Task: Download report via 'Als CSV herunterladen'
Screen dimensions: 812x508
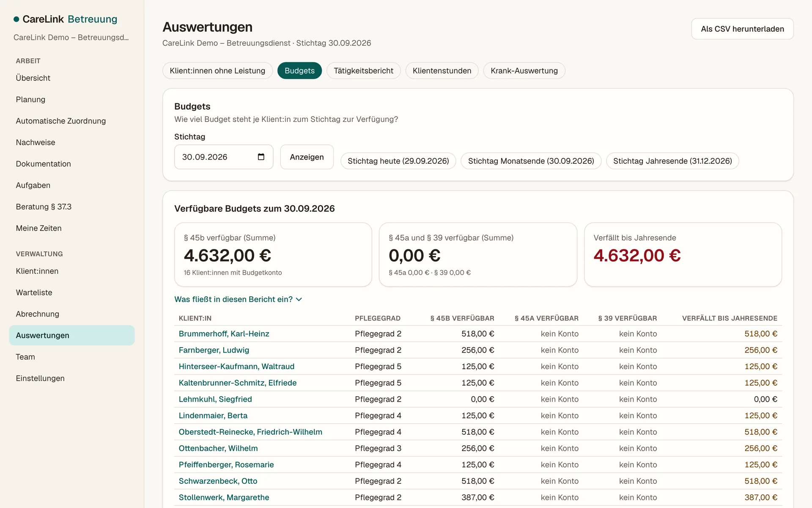Action: tap(742, 29)
